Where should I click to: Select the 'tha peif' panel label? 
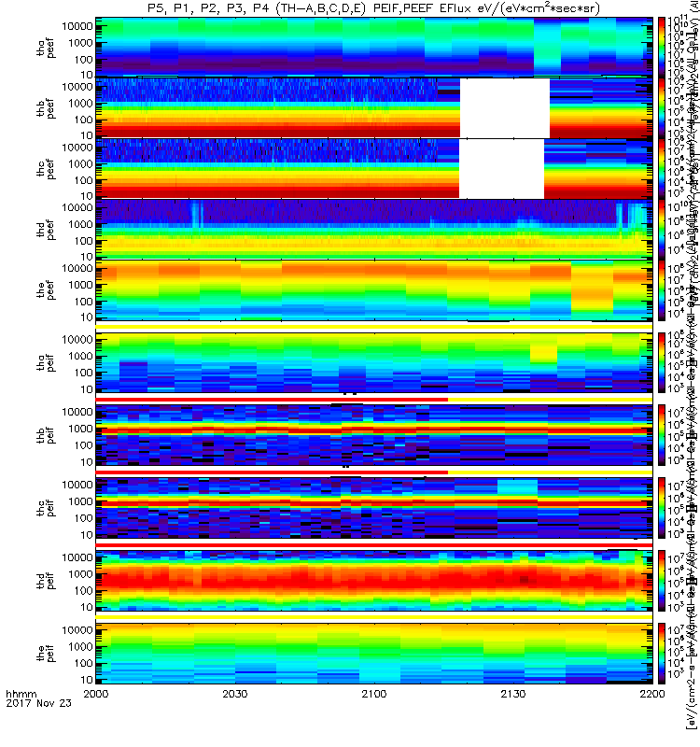click(46, 362)
